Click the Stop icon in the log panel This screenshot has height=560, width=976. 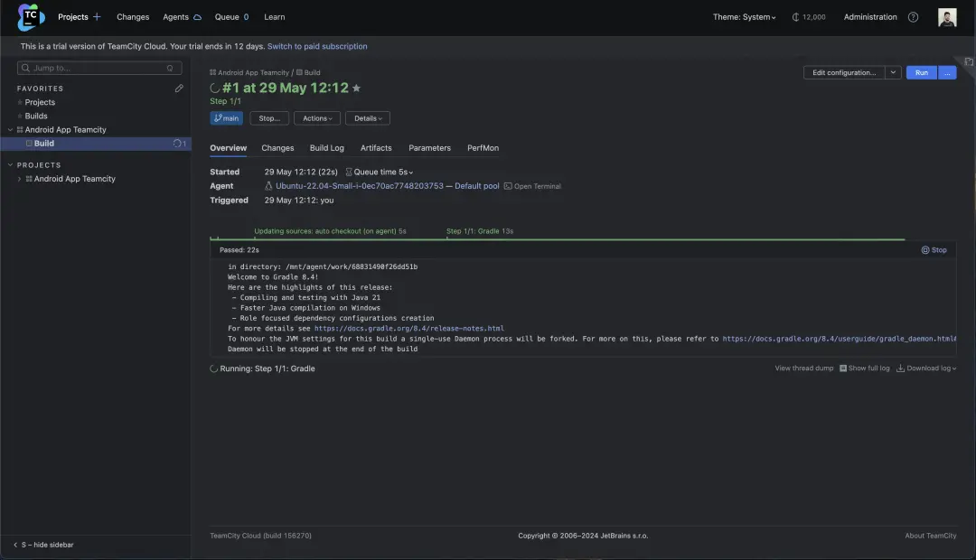pos(934,250)
